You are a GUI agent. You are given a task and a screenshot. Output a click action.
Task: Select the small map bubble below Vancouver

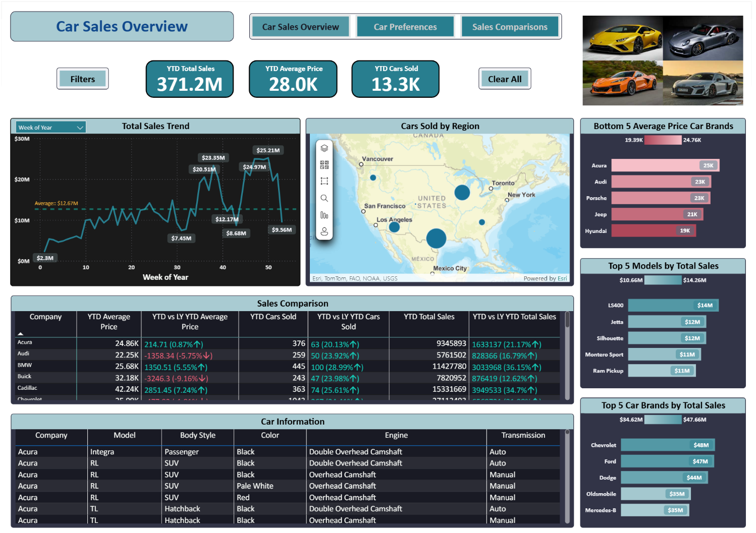point(373,177)
